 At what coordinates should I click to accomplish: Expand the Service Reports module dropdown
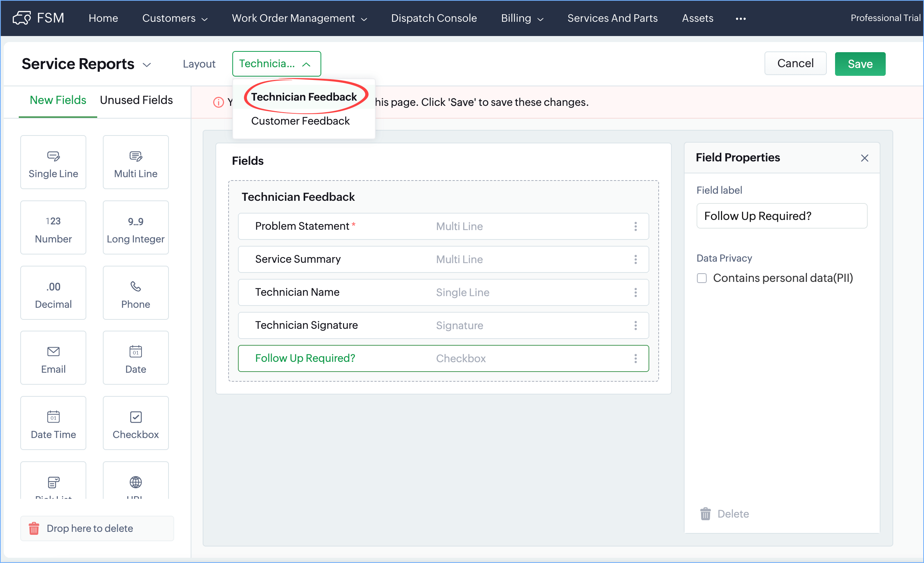coord(147,65)
